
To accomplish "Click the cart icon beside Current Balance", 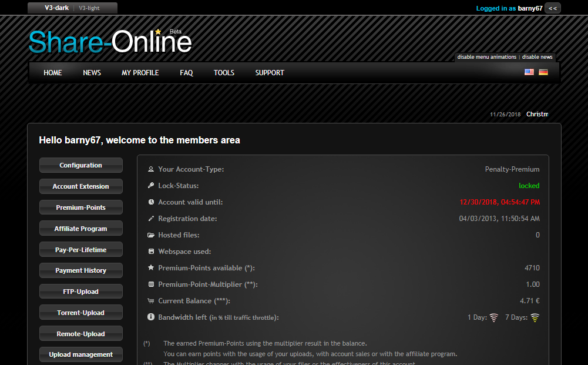I will [151, 300].
